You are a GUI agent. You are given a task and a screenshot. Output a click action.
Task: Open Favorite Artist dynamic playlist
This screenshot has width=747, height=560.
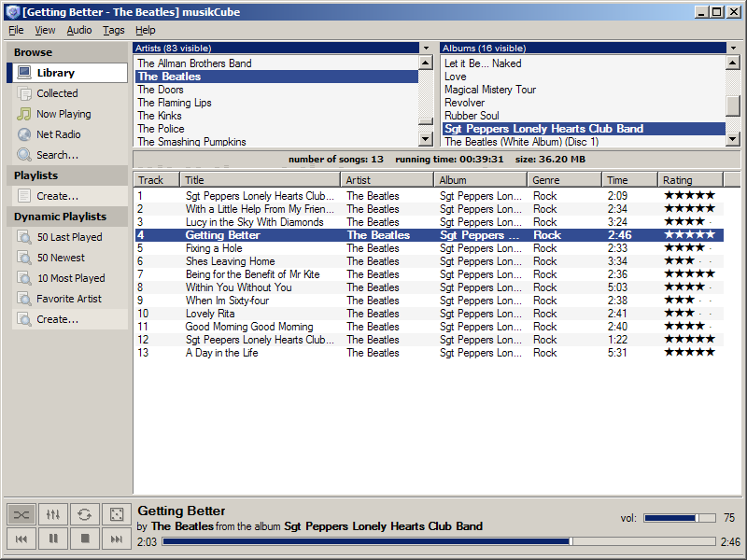click(x=70, y=299)
